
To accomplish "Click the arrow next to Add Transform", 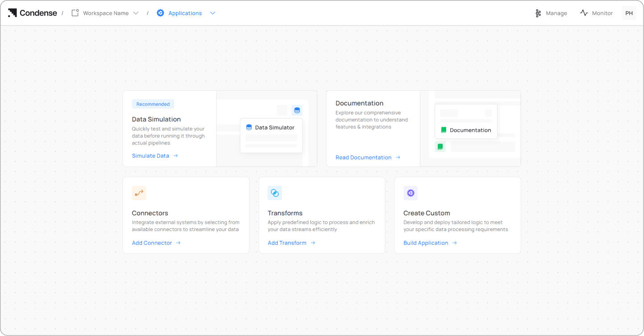I will [313, 243].
